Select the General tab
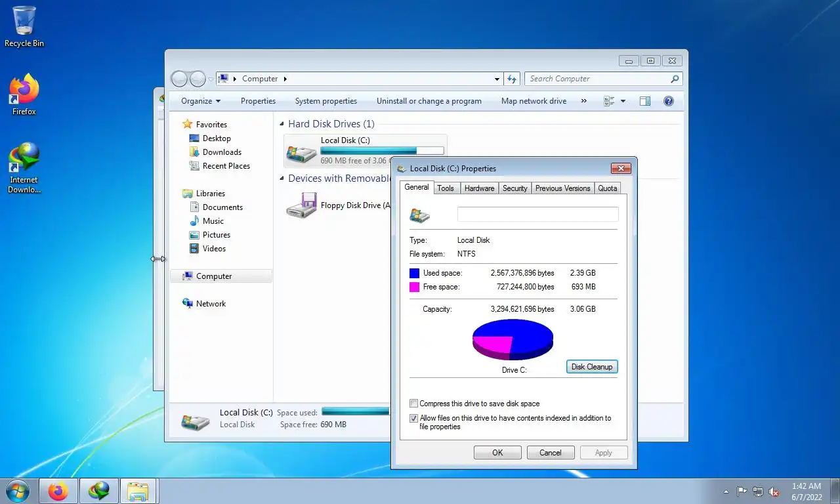This screenshot has width=840, height=504. click(x=416, y=187)
